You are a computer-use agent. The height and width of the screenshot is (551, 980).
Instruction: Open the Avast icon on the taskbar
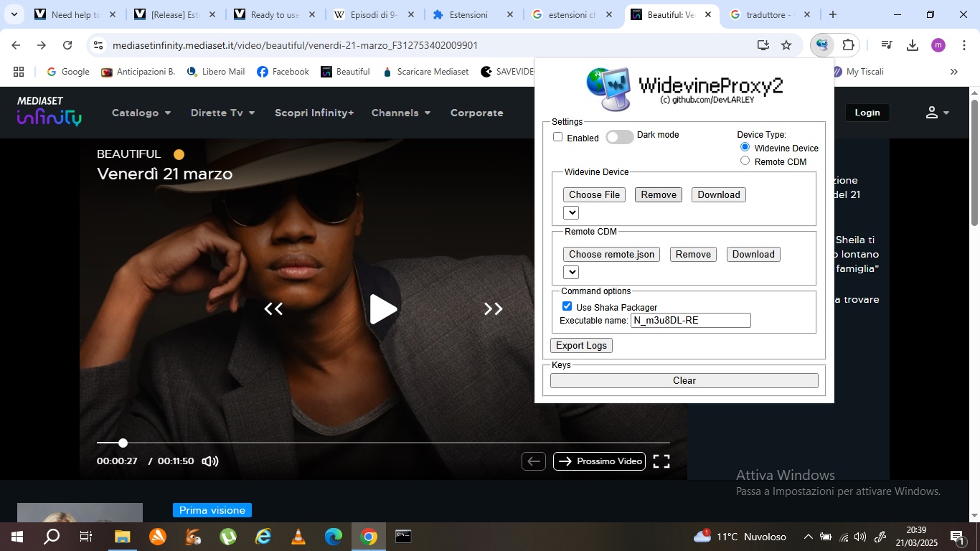coord(158,537)
